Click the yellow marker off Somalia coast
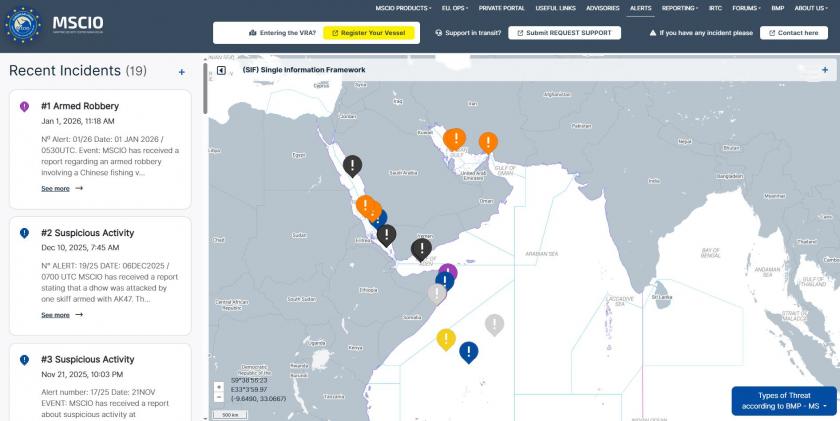The image size is (840, 421). coord(446,339)
